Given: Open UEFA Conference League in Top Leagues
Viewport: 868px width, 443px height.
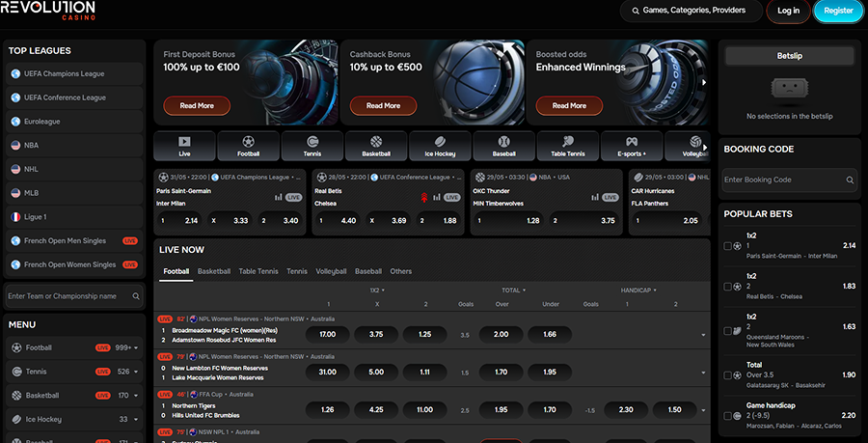Looking at the screenshot, I should (74, 97).
